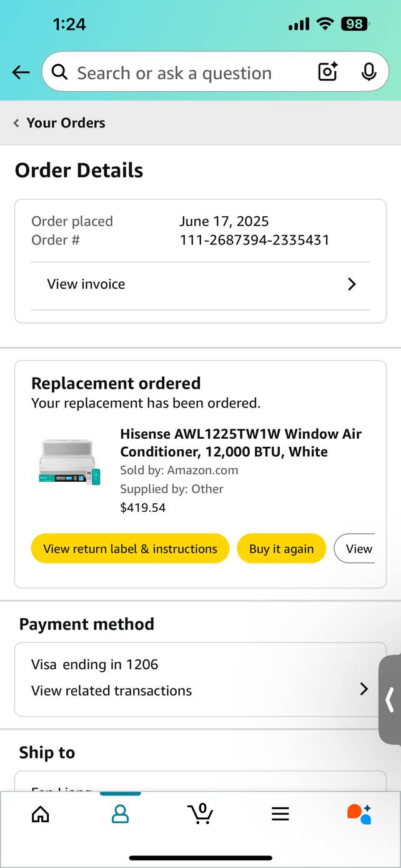Open the Hisense AWL1225TW1W product title
This screenshot has width=401, height=868.
[240, 442]
